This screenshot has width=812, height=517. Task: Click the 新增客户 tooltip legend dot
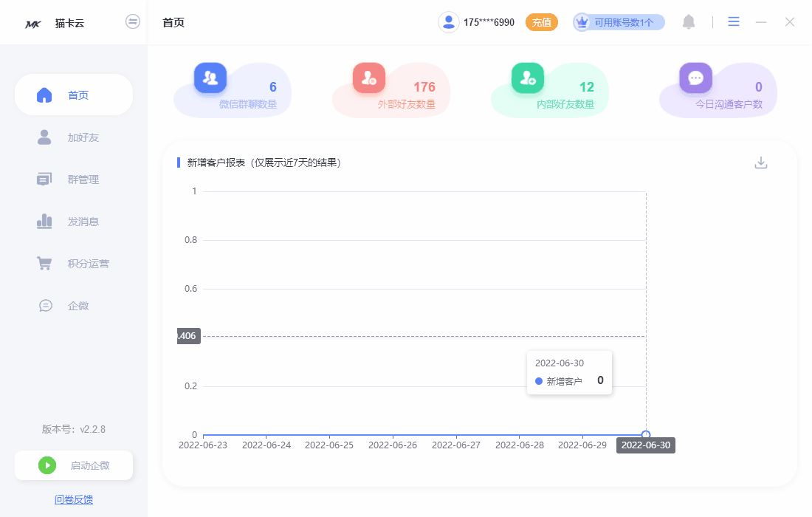539,381
